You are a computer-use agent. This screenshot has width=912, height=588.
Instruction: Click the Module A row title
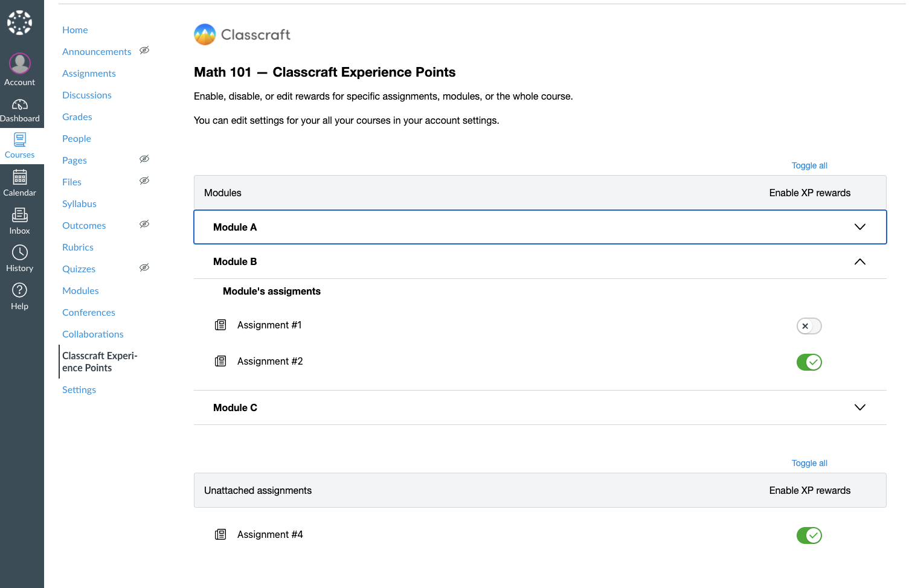pyautogui.click(x=235, y=227)
